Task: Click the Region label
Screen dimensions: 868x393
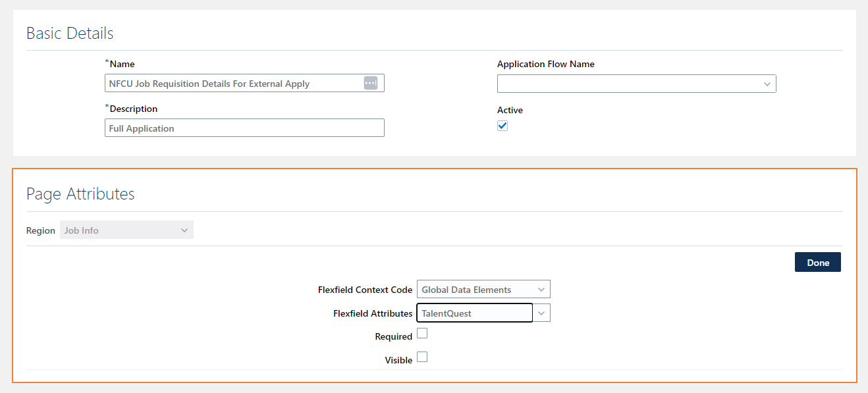Action: (40, 230)
